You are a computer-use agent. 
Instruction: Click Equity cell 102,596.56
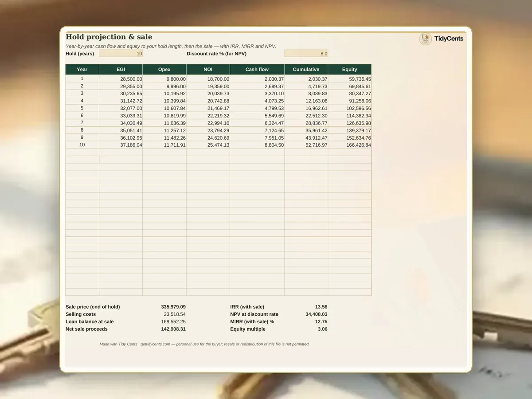(349, 108)
